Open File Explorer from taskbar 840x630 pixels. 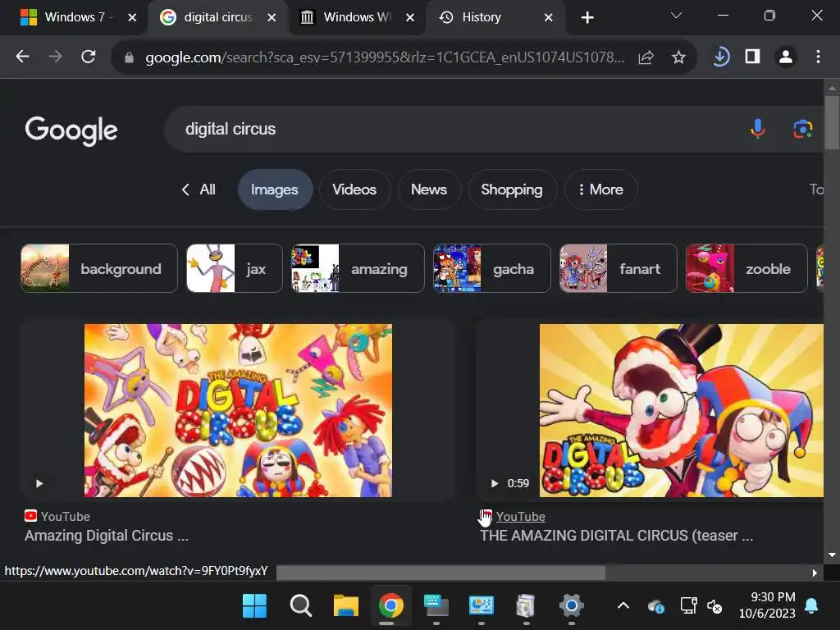tap(346, 606)
